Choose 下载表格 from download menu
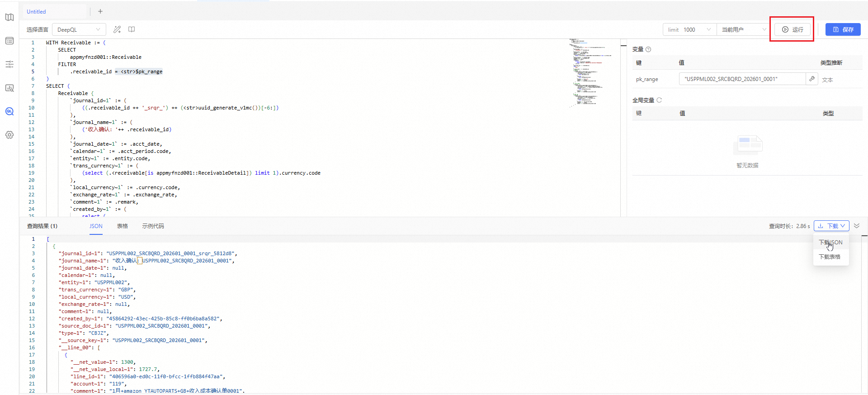Viewport: 868px width, 395px height. [830, 257]
